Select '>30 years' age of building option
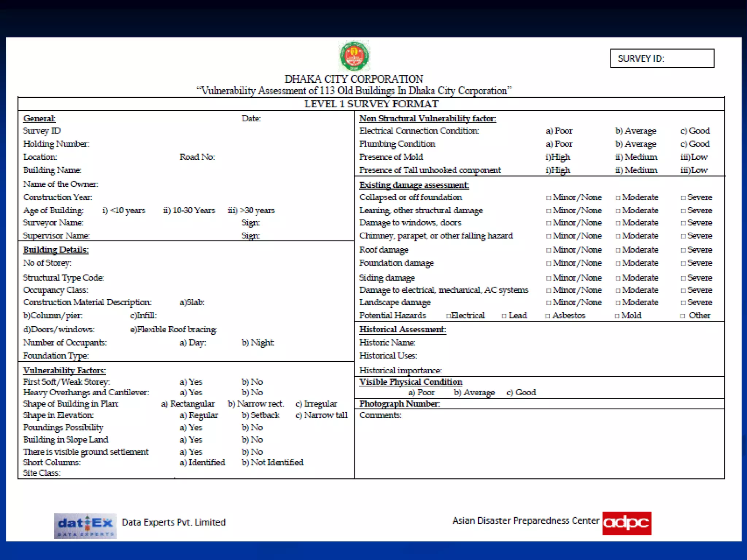Image resolution: width=747 pixels, height=560 pixels. (251, 211)
